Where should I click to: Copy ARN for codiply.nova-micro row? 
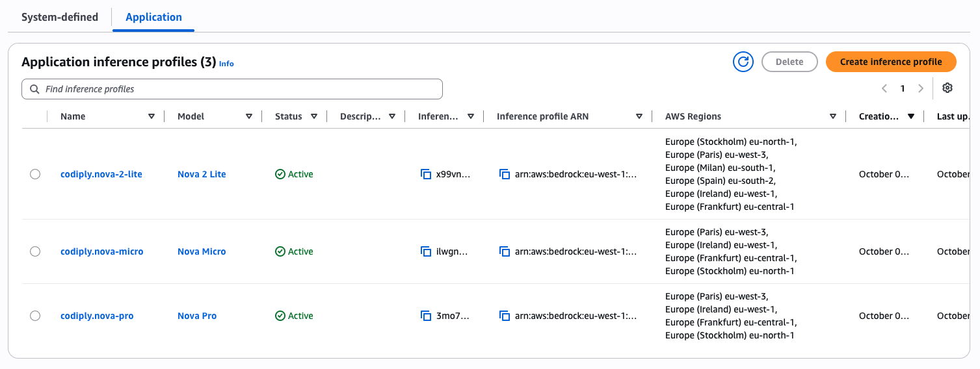pos(505,251)
